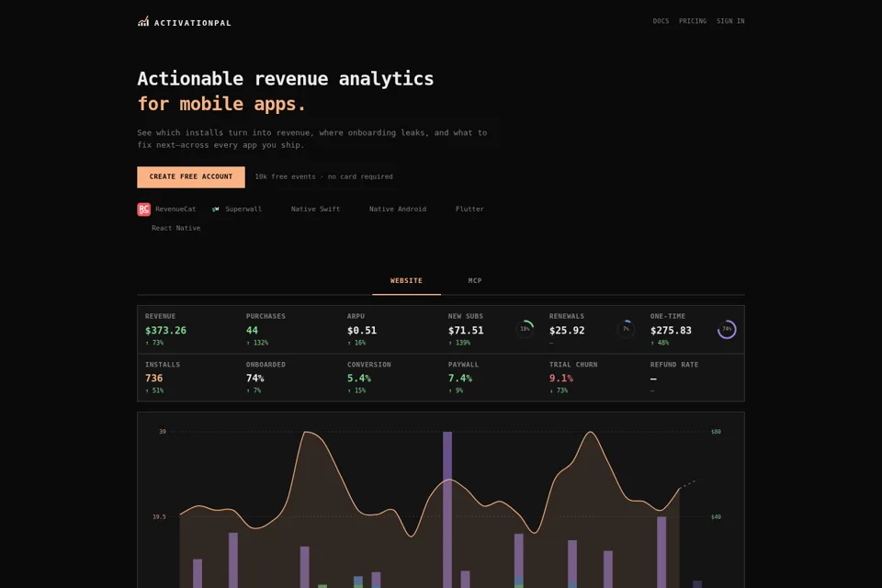This screenshot has width=882, height=588.
Task: Click the Purchases change 132%
Action: point(257,343)
